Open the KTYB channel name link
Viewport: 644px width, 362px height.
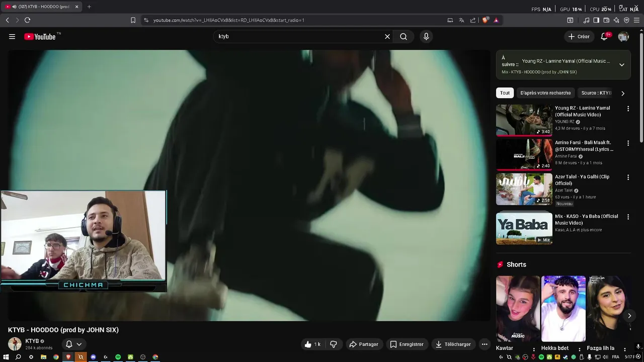32,341
